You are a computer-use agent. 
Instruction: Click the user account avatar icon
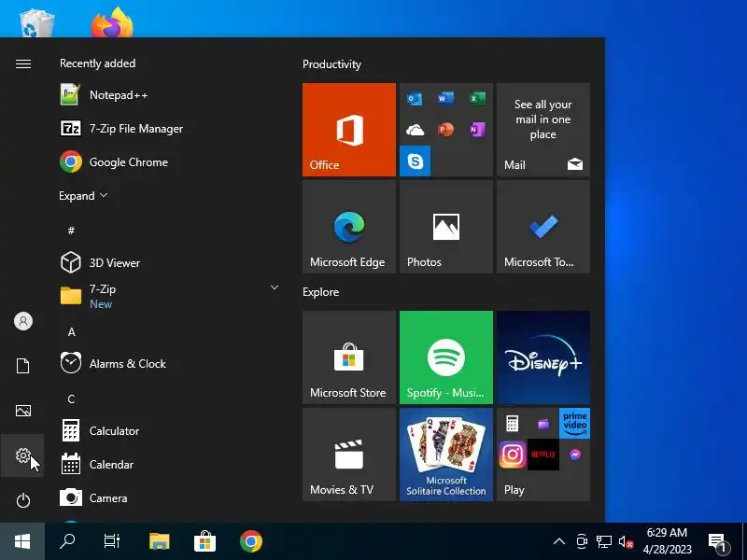[22, 321]
